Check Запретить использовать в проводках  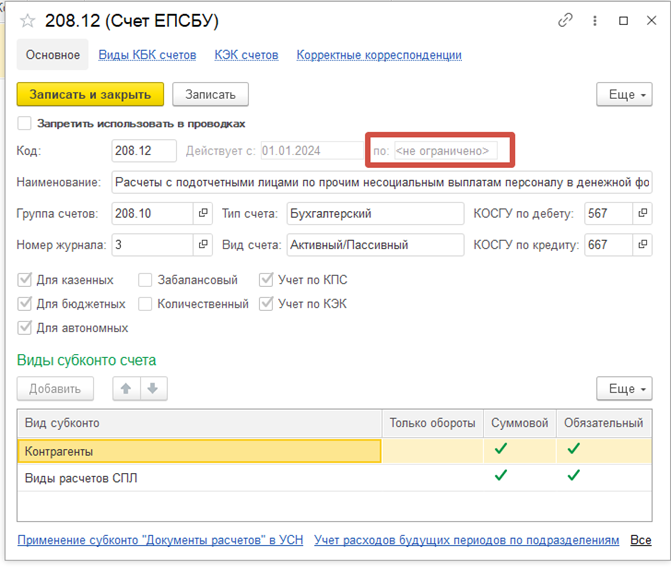[x=24, y=123]
